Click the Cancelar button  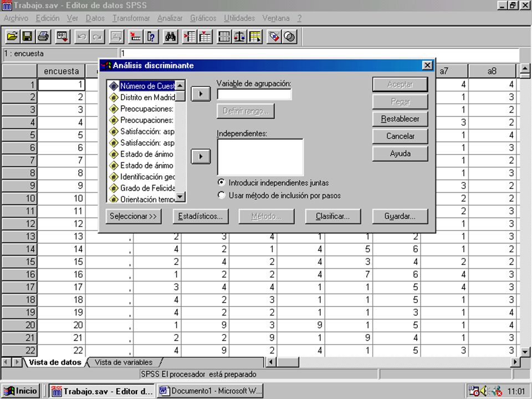click(x=400, y=136)
